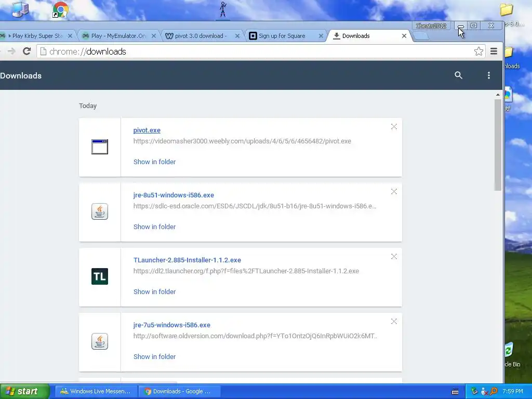Click the Cheats2012 profile button
This screenshot has height=399, width=532.
coord(431,26)
